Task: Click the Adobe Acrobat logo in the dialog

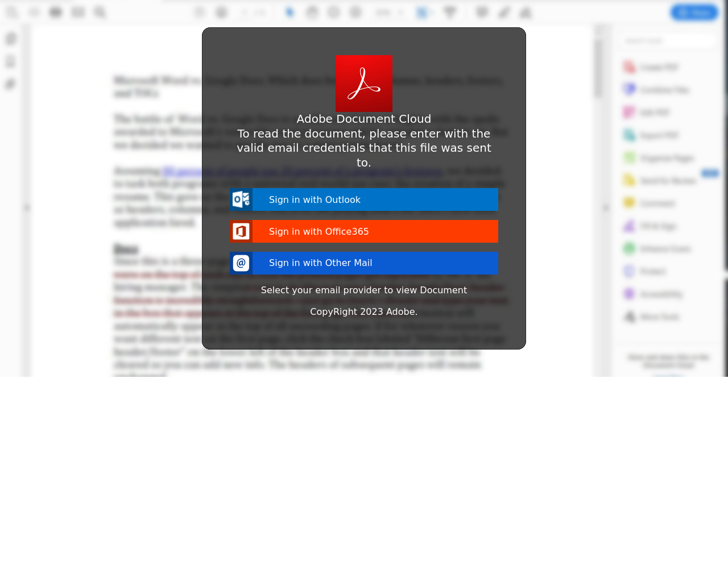Action: (364, 84)
